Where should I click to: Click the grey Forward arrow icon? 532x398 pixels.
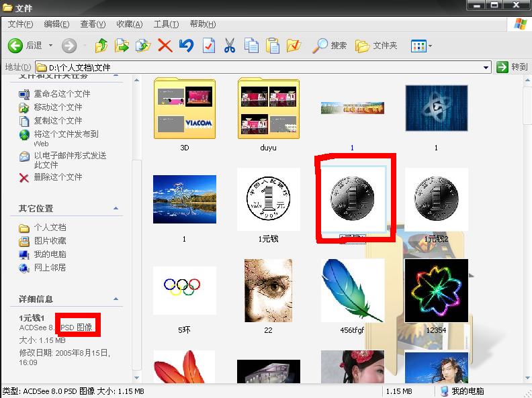pos(69,46)
